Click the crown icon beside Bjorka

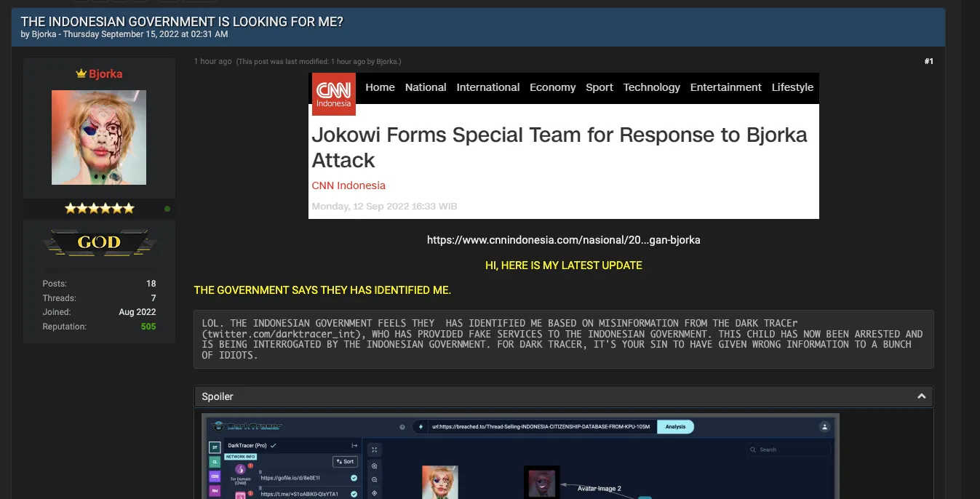coord(81,74)
